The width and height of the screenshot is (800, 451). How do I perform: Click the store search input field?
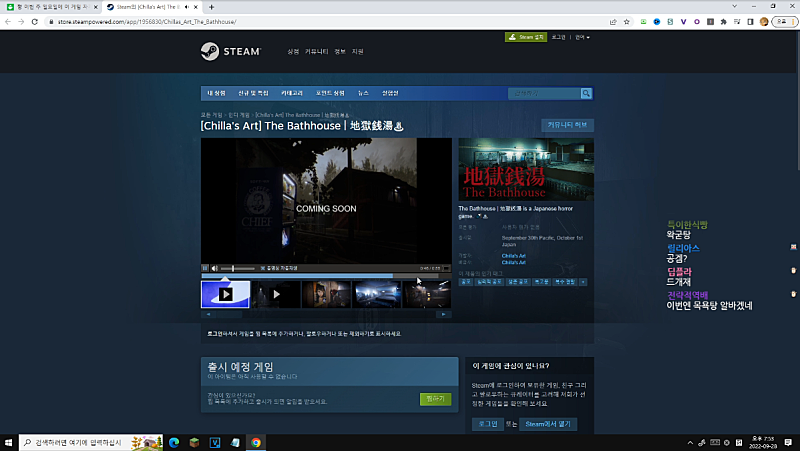pyautogui.click(x=543, y=94)
